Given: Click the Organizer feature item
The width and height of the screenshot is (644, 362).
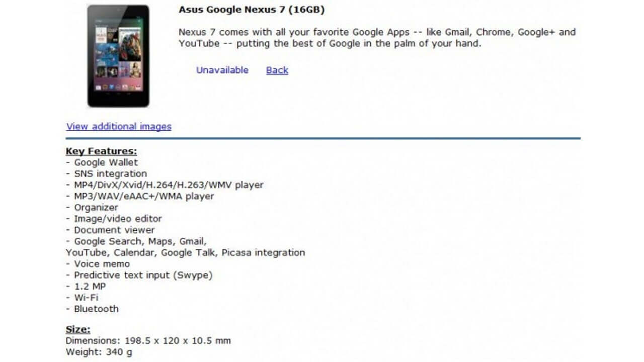Looking at the screenshot, I should [96, 207].
